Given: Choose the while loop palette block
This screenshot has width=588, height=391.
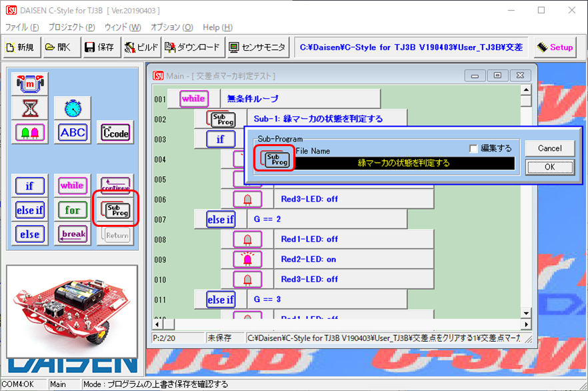Looking at the screenshot, I should point(73,185).
